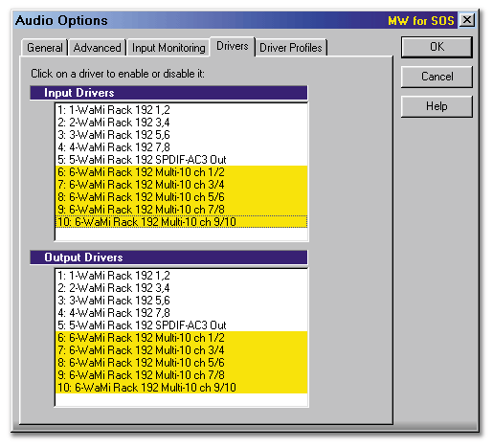This screenshot has width=493, height=448.
Task: Disable input driver Multi-10 ch 7/8
Action: point(181,210)
